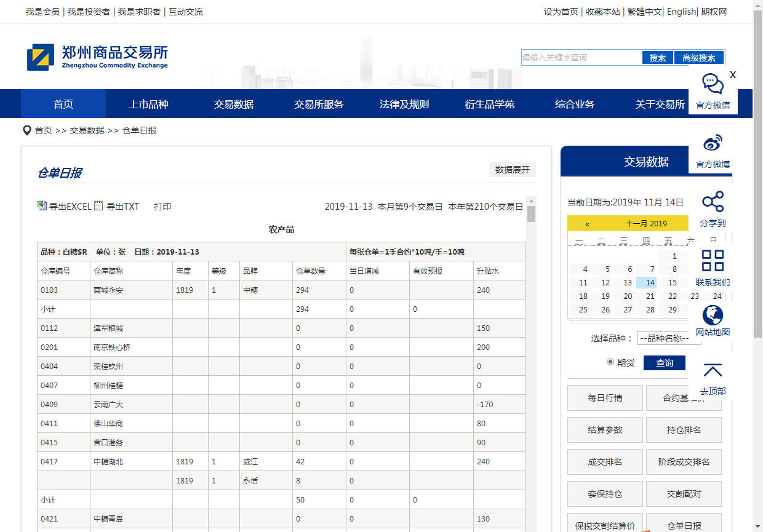Click the TXT export notepad icon
This screenshot has width=763, height=532.
98,205
